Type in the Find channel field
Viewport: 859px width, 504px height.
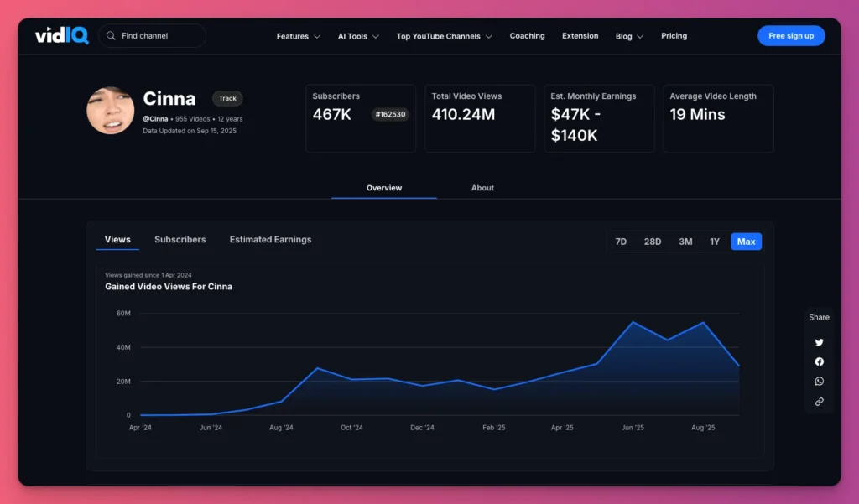tap(159, 36)
